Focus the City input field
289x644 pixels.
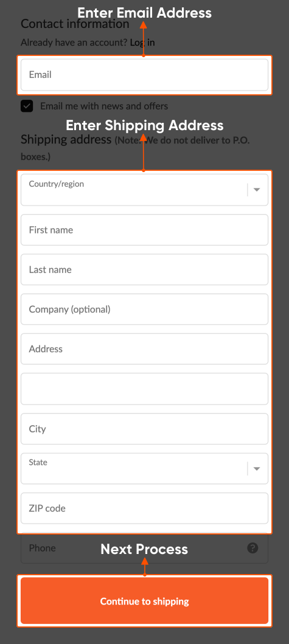144,429
